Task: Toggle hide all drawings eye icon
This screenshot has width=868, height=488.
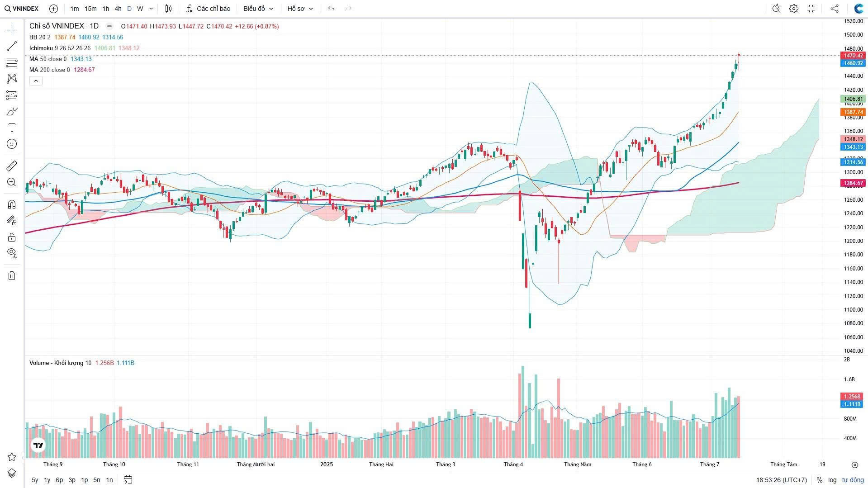Action: pyautogui.click(x=12, y=252)
